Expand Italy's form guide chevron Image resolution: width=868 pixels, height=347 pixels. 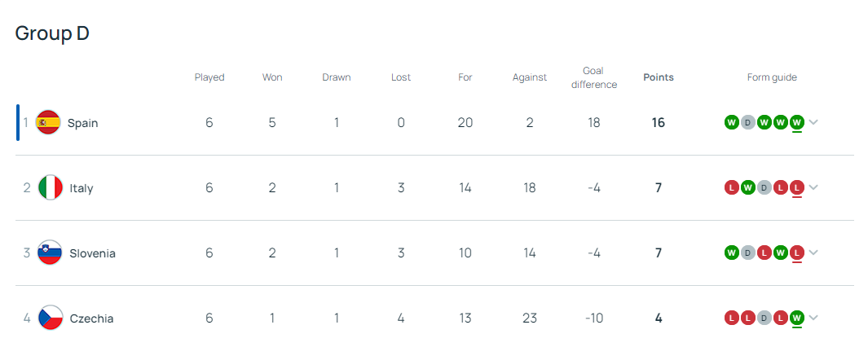[813, 187]
